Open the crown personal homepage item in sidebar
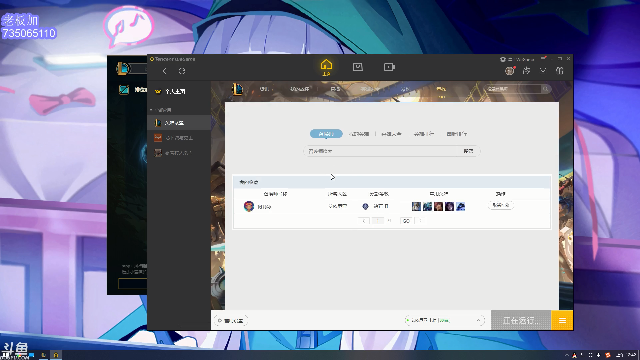 click(x=179, y=91)
